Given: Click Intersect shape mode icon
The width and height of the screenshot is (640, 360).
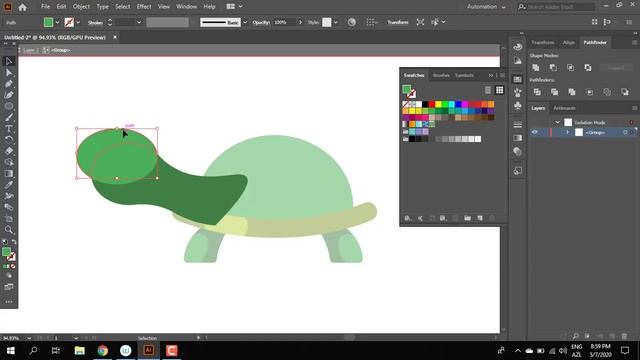Looking at the screenshot, I should [570, 68].
